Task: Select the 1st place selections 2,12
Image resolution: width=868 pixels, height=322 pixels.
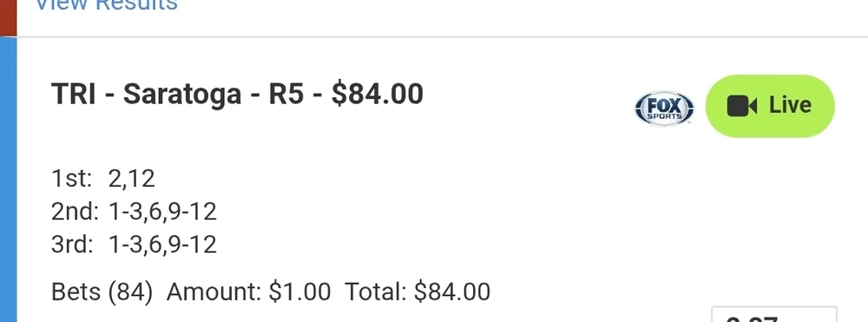Action: pyautogui.click(x=132, y=179)
